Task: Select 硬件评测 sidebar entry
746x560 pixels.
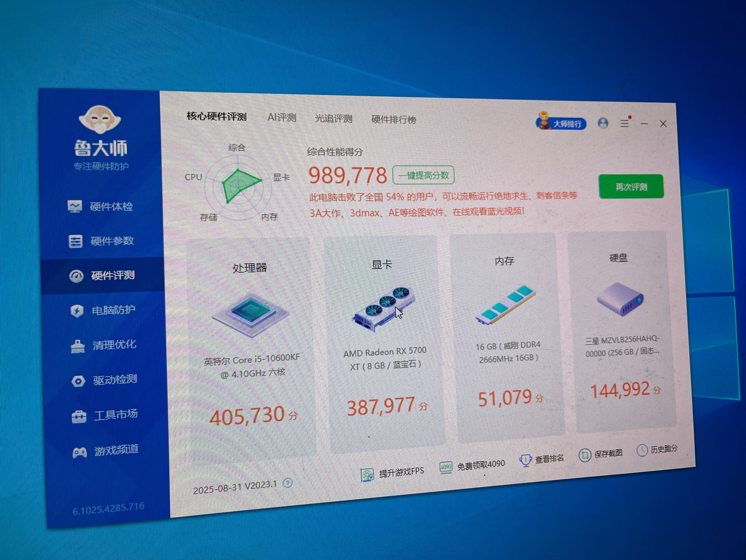Action: (x=102, y=276)
